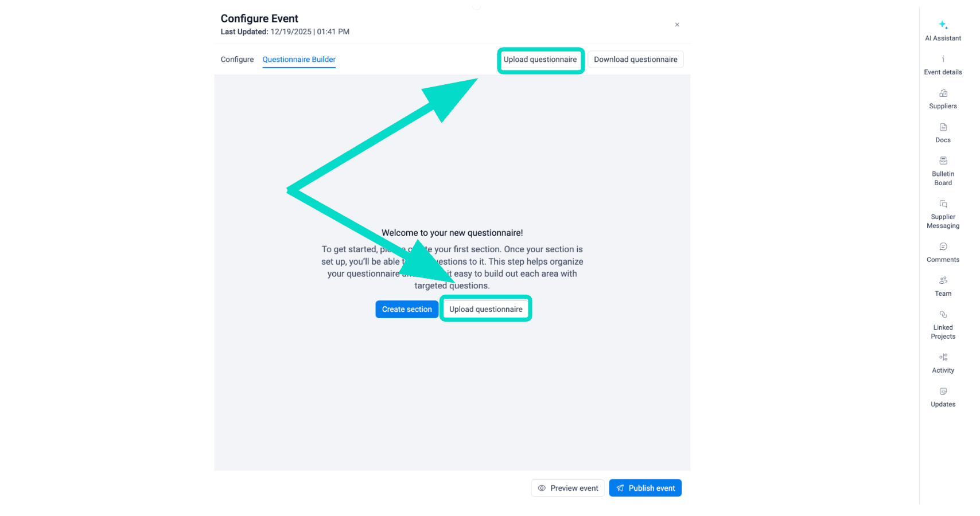Close the Configure Event dialog
Screen dimensions: 980x516
tap(677, 25)
